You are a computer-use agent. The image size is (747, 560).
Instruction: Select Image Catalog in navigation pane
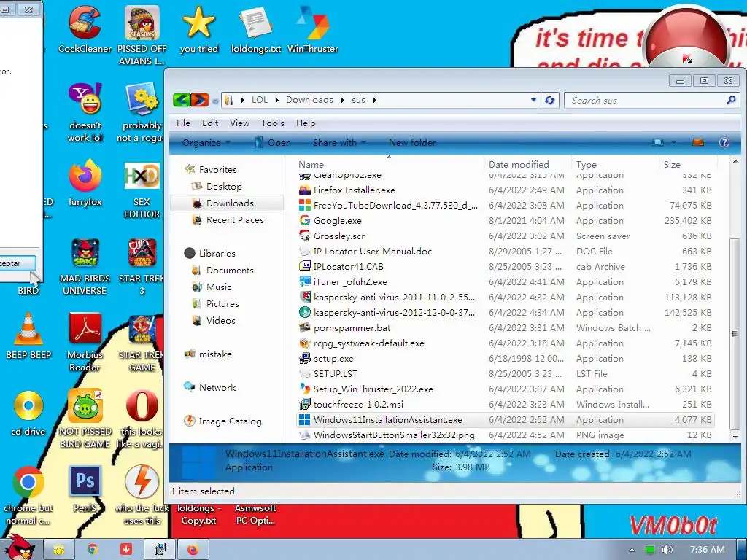(x=230, y=421)
